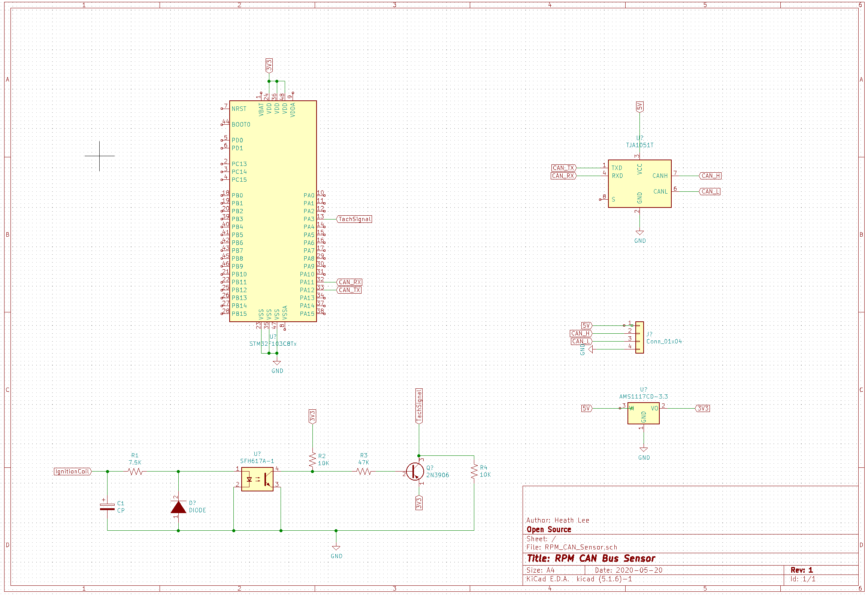Click the 2N3906 transistor symbol

pos(415,472)
